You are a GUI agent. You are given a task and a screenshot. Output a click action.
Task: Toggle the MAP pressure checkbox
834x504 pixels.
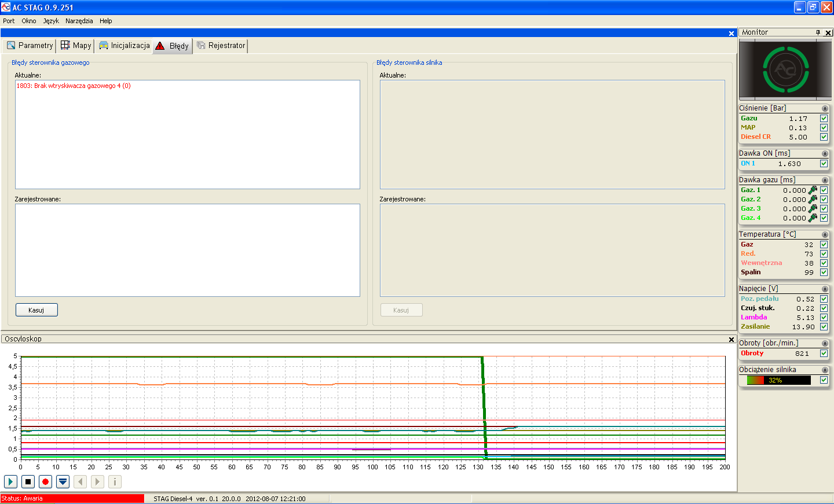pos(824,127)
